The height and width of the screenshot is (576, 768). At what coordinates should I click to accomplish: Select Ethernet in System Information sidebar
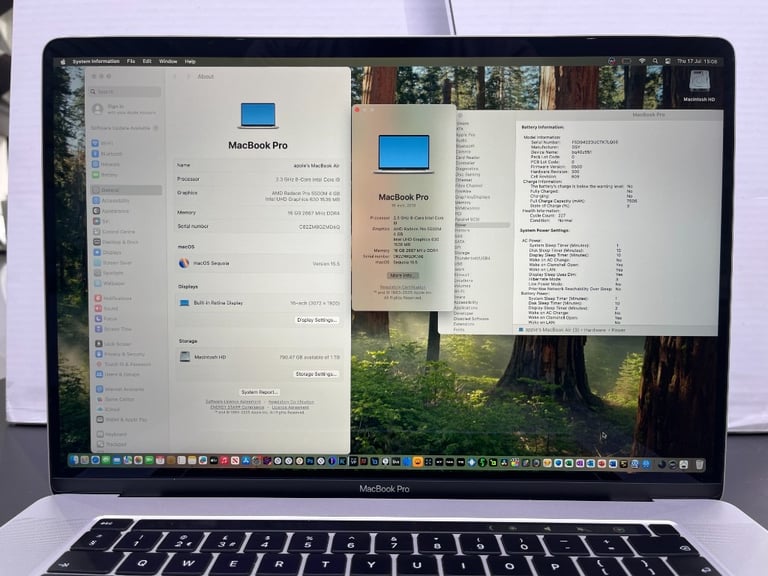[463, 180]
